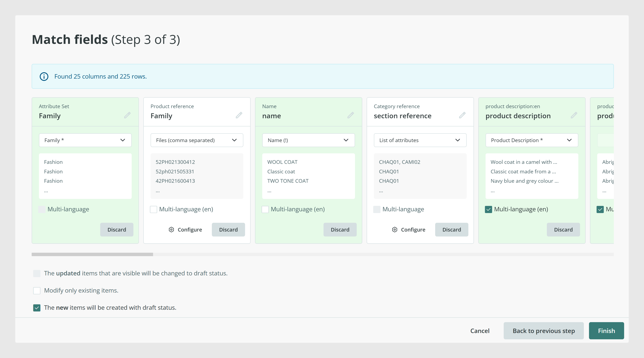
Task: Enable Multi-language (en) for Product reference
Action: [x=153, y=209]
